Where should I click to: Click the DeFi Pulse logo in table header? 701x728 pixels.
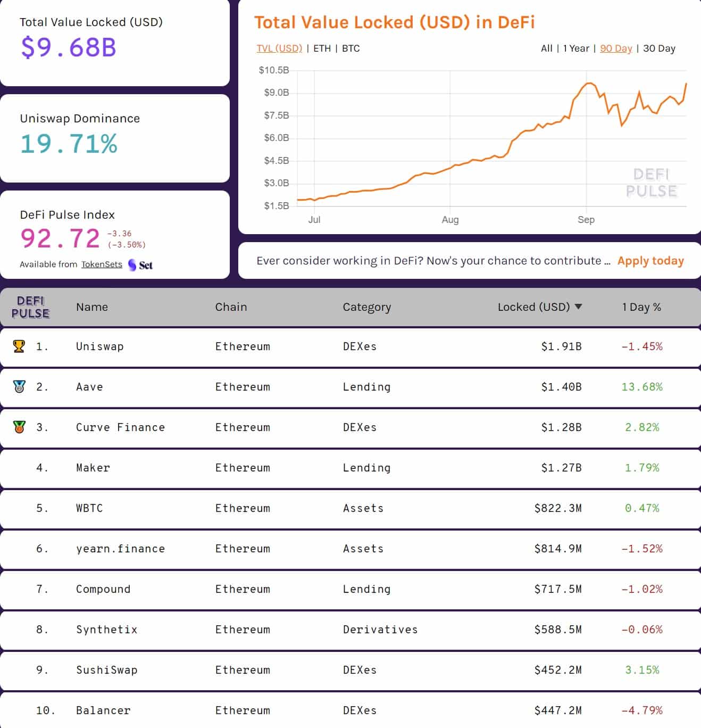click(x=30, y=308)
